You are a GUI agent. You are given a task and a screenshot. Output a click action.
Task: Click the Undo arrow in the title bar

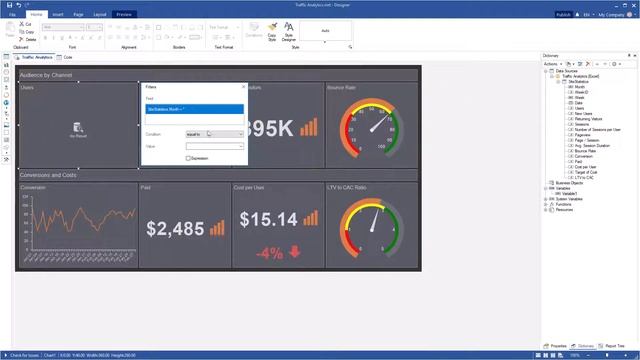[18, 5]
